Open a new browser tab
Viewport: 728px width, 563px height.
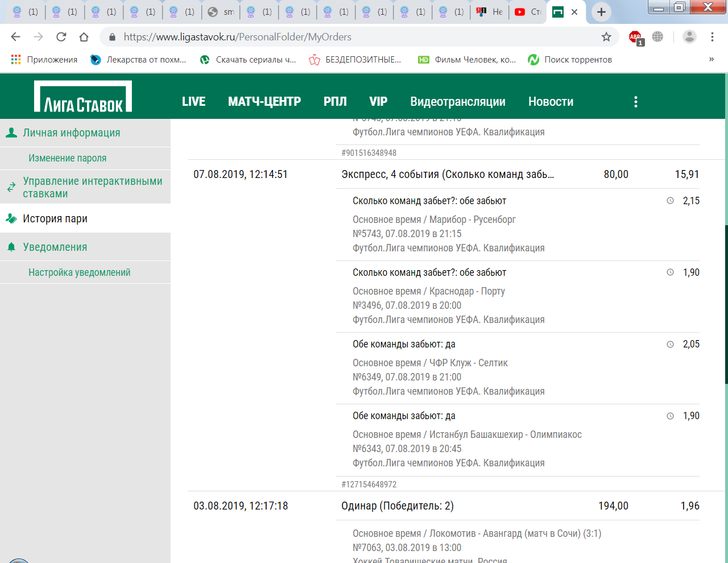tap(601, 12)
